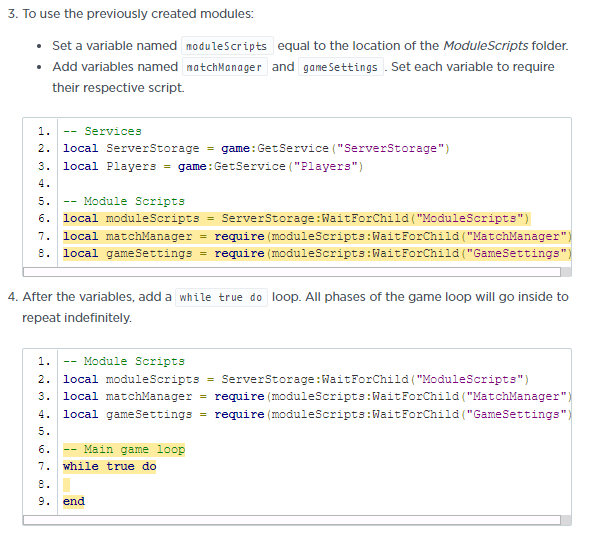This screenshot has width=592, height=535.
Task: Click the '-- Services' comment line
Action: point(102,131)
